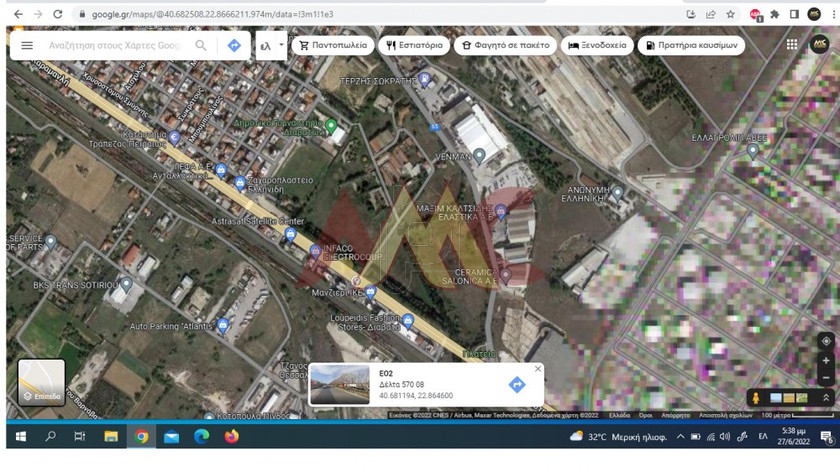Open the Chrome three-dot menu
Viewport: 840px width, 472px height.
(x=834, y=14)
